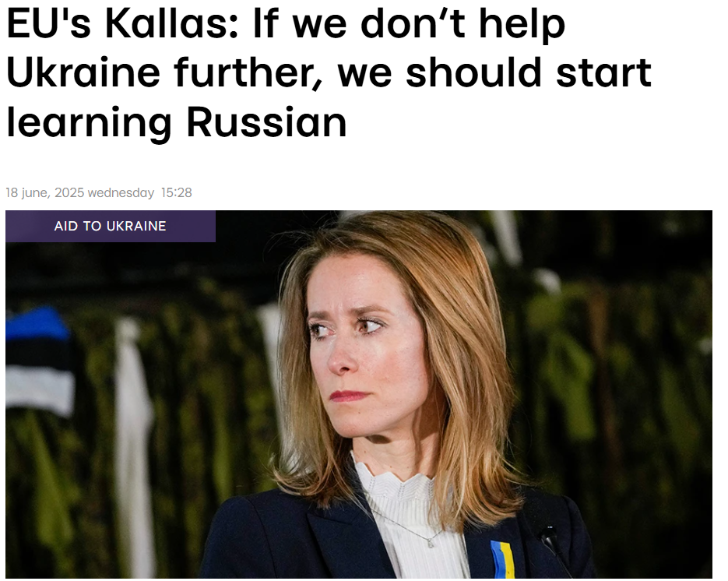Click EU's at the headline start
Viewport: 728px width, 581px height.
coord(49,24)
